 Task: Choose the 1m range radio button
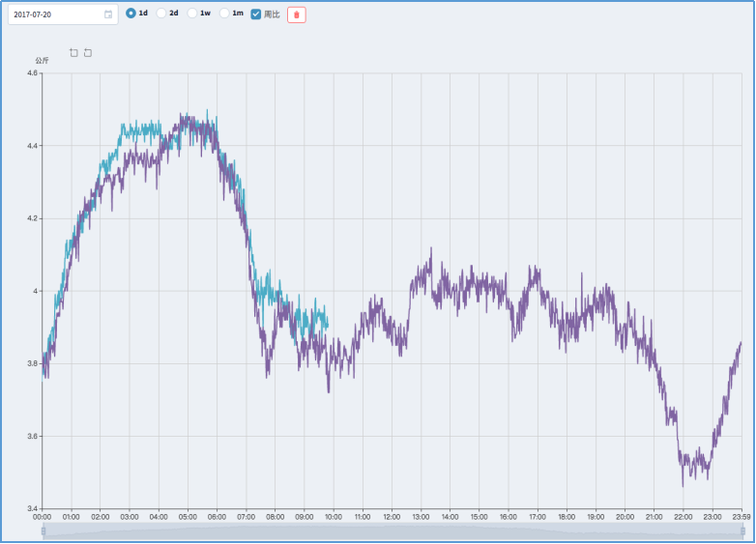coord(225,14)
